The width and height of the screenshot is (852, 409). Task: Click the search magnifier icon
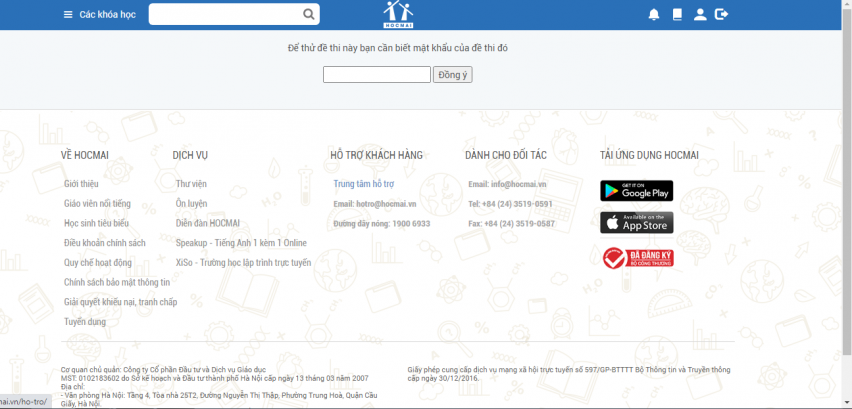(309, 14)
